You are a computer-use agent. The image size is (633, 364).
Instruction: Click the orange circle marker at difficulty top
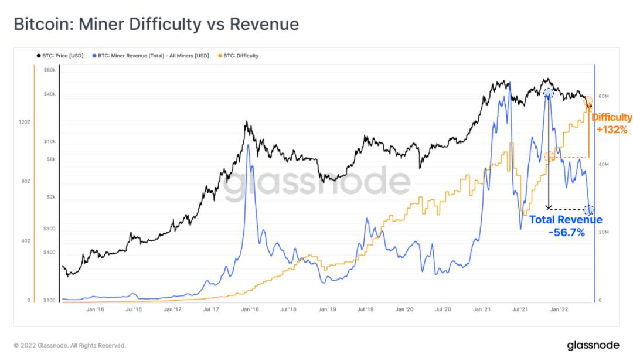point(588,100)
